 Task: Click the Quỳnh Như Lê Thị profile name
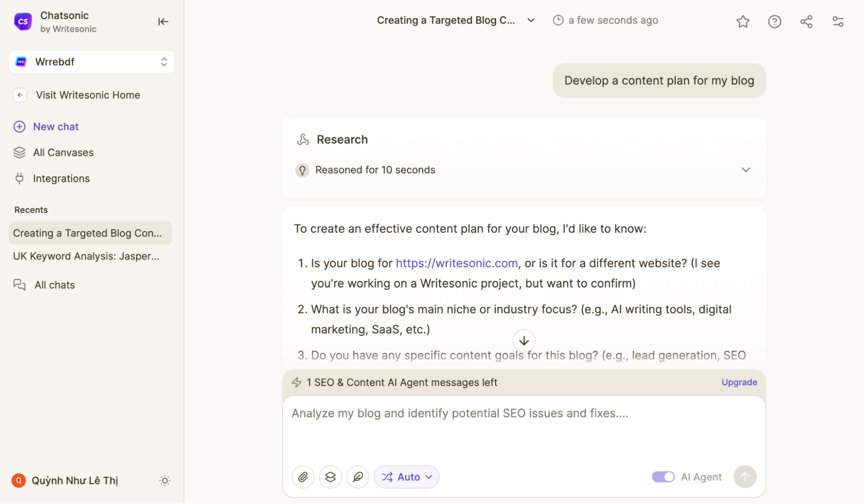click(75, 481)
